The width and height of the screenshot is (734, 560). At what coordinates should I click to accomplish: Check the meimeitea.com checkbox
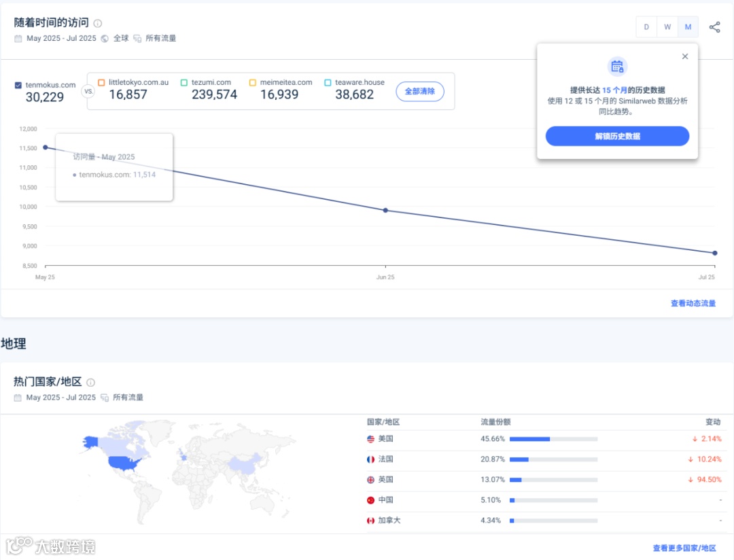coord(253,82)
